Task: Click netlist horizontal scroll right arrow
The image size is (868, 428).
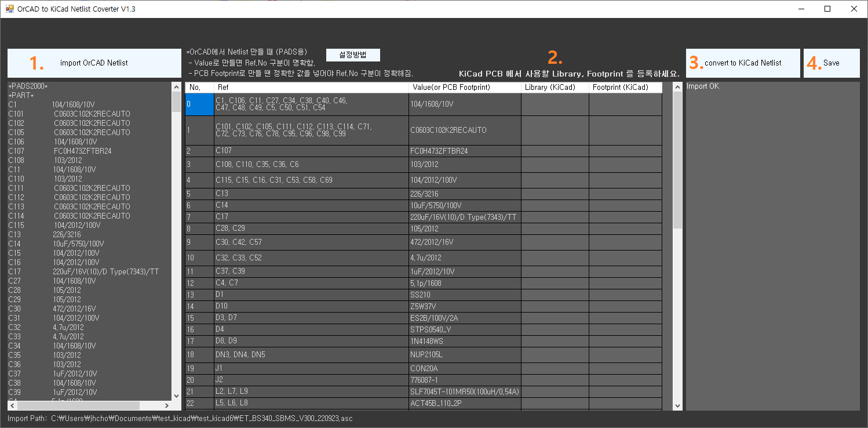Action: point(167,406)
